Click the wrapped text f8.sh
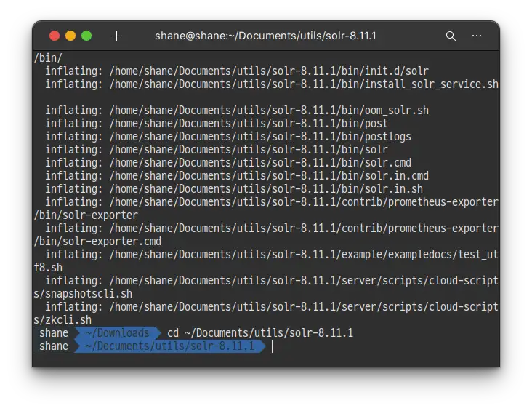Viewport: 532px width, 411px height. (48, 267)
